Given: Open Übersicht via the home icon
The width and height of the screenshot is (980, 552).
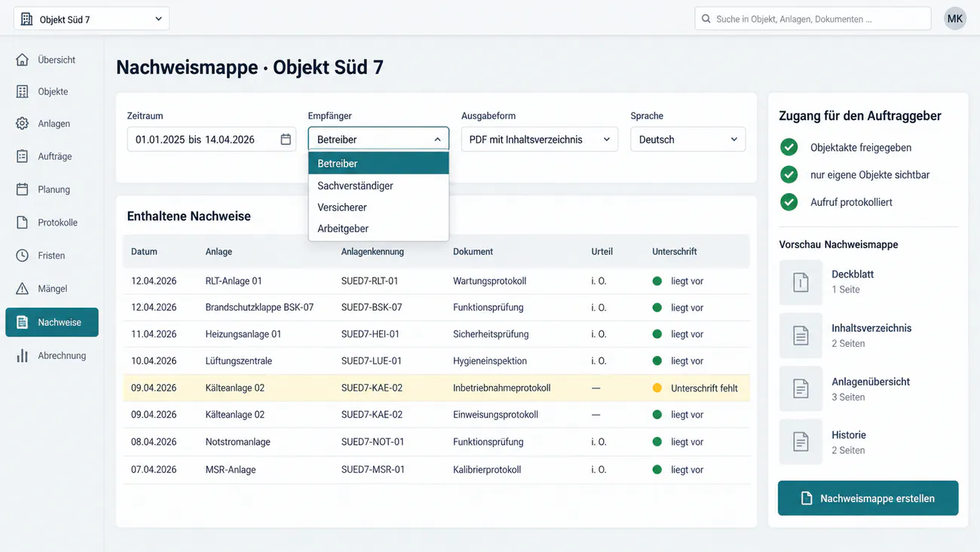Looking at the screenshot, I should pyautogui.click(x=23, y=60).
